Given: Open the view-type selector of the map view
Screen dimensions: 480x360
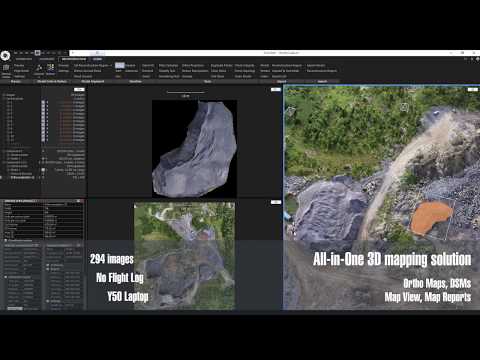Looking at the screenshot, I should [x=473, y=89].
